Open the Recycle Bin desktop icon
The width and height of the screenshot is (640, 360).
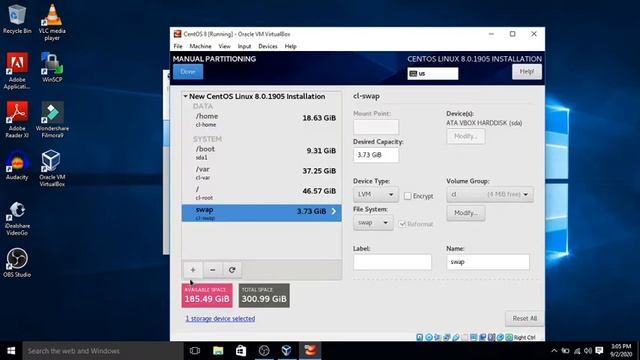pos(17,19)
